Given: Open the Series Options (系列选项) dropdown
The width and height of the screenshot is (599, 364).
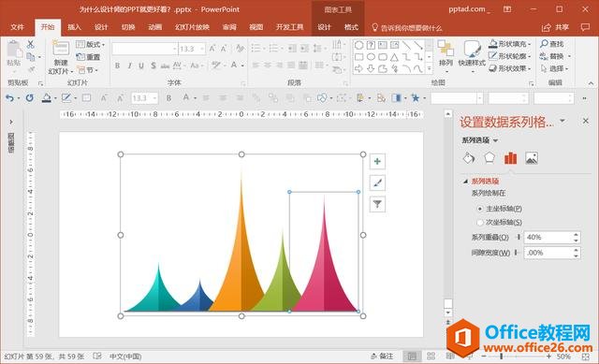Looking at the screenshot, I should click(480, 140).
